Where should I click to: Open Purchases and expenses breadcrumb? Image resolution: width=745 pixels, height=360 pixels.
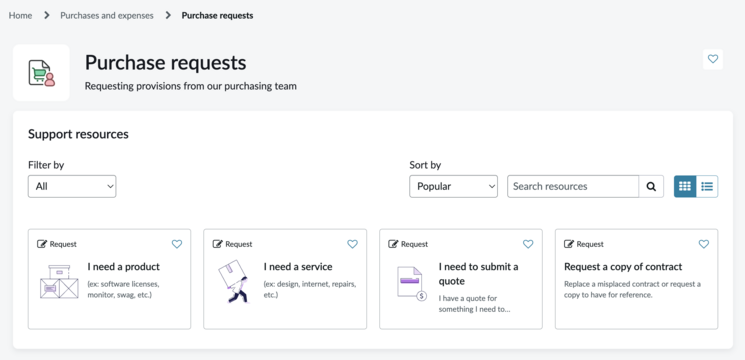[107, 16]
